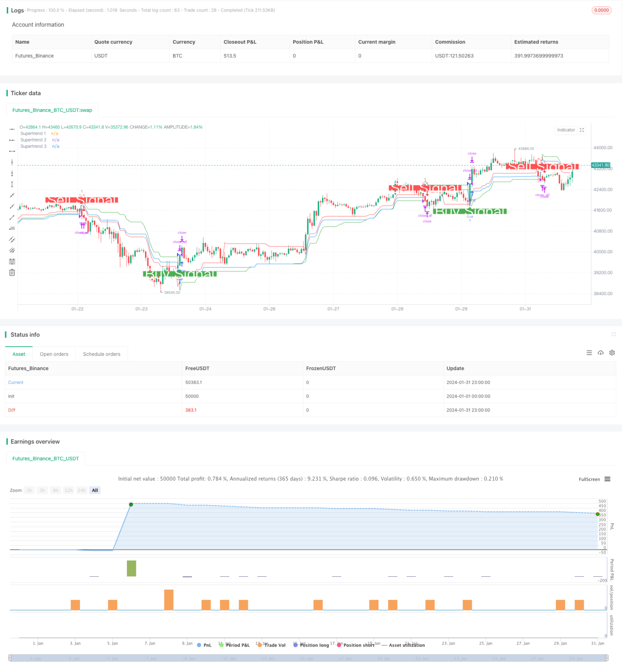Click the FullScreen button on earnings chart
This screenshot has width=622, height=672.
(x=589, y=479)
